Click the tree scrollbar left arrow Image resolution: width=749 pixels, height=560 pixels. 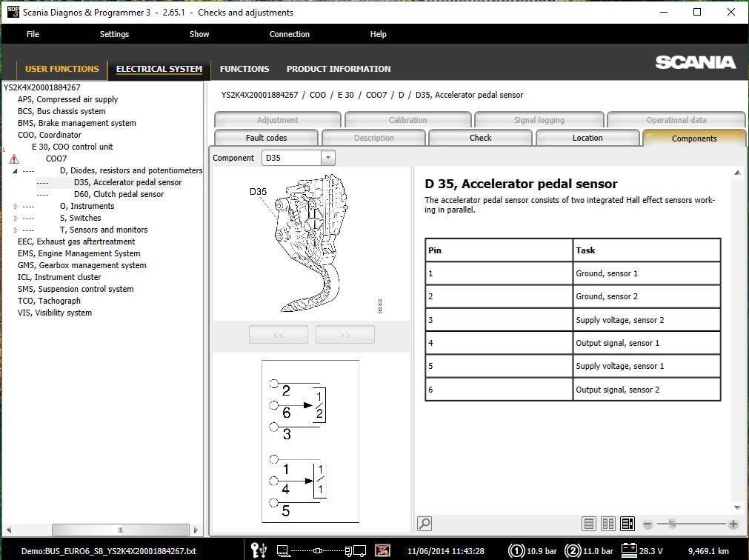coord(9,530)
